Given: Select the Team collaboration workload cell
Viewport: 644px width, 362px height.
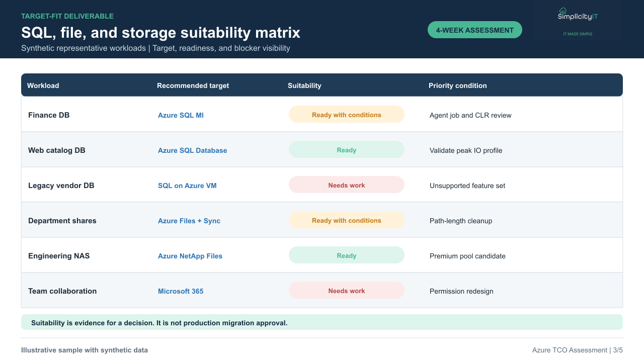Looking at the screenshot, I should (62, 291).
